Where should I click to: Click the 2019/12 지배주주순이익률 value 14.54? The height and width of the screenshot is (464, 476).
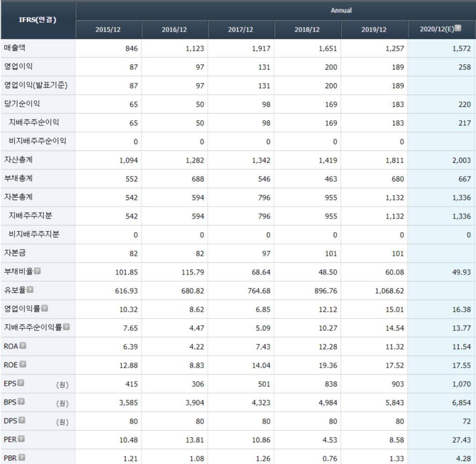pyautogui.click(x=395, y=328)
